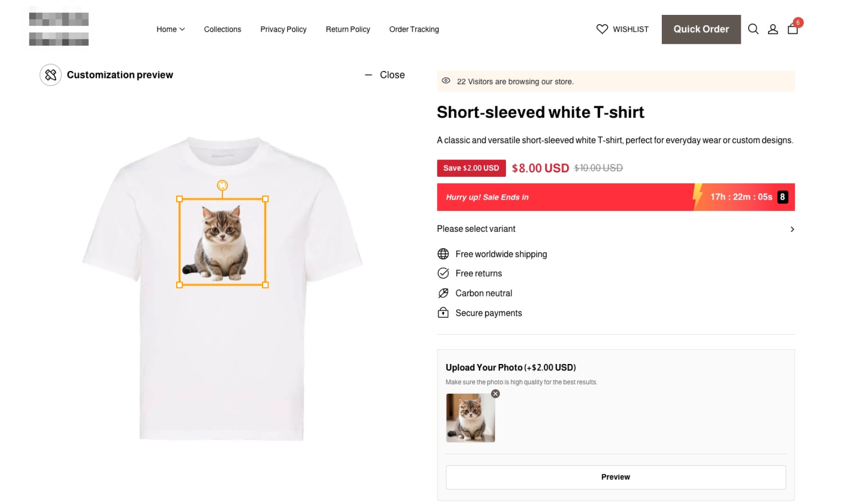Expand the Home menu dropdown
This screenshot has width=844, height=504.
(x=170, y=29)
